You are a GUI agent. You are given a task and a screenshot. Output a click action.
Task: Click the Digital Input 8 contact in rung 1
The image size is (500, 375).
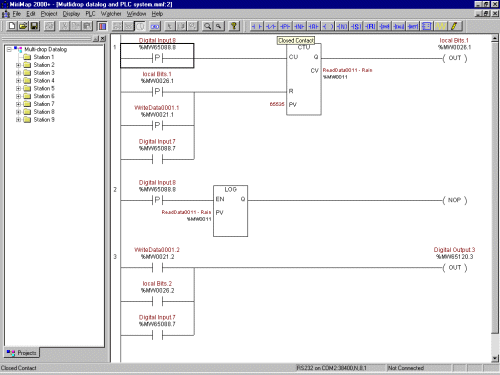(157, 58)
